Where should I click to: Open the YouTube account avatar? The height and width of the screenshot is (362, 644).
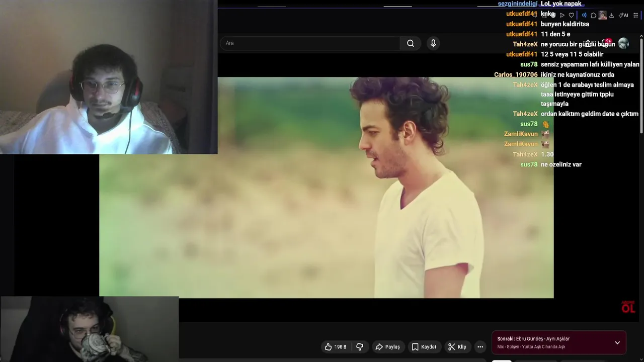tap(624, 44)
